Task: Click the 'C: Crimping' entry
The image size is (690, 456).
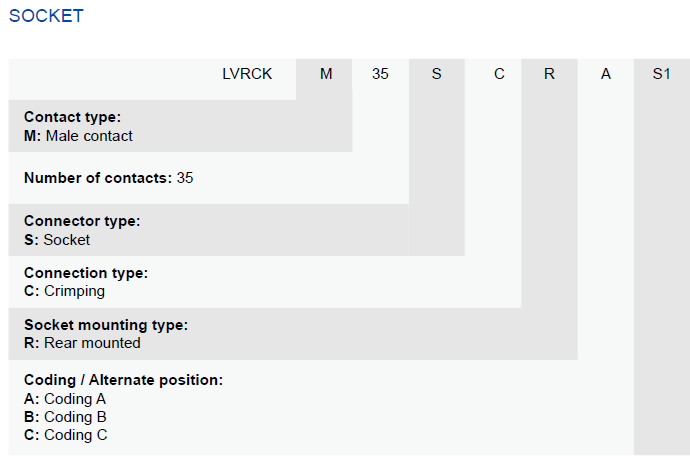Action: point(64,291)
